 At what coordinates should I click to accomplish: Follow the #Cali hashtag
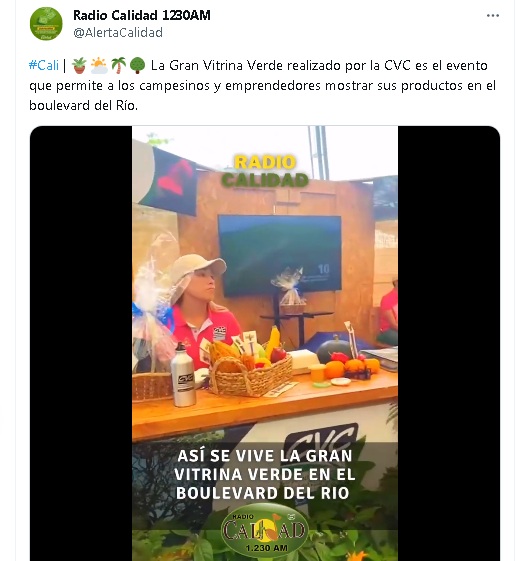coord(44,65)
